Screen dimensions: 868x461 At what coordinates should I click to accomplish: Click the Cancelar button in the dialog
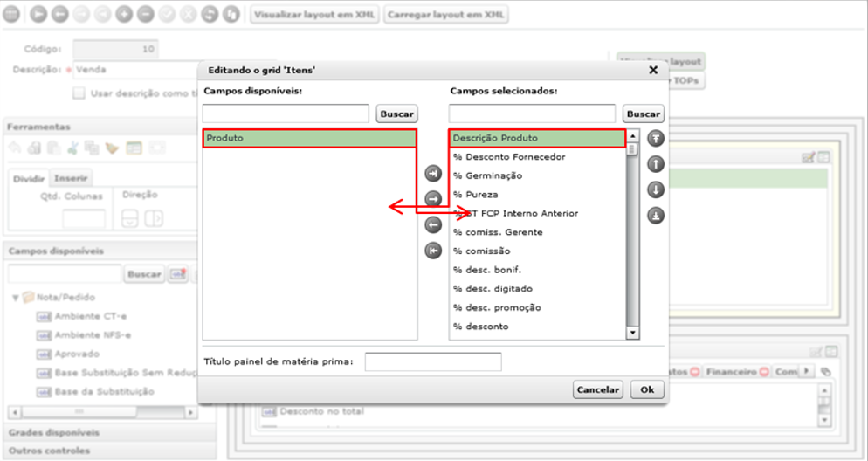point(598,389)
